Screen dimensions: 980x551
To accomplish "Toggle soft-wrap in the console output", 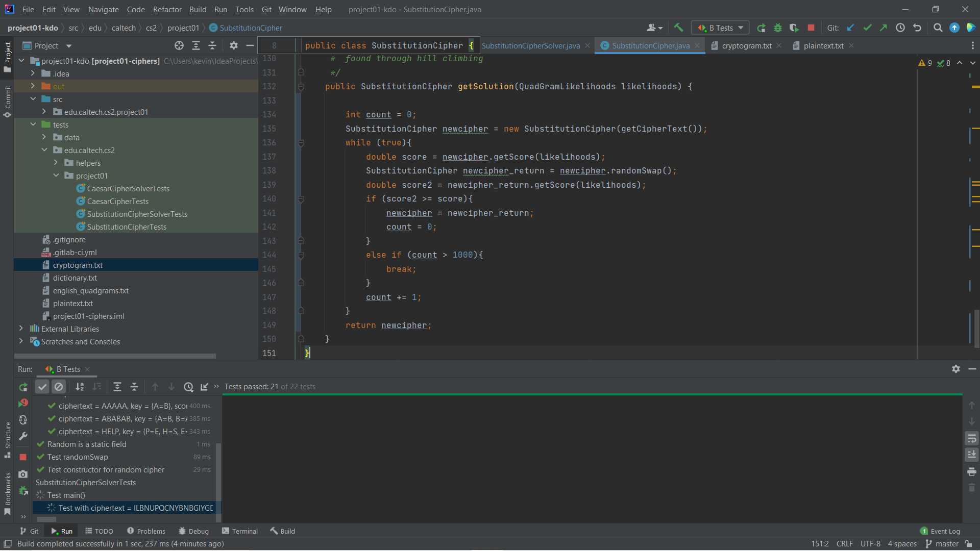I will 971,439.
